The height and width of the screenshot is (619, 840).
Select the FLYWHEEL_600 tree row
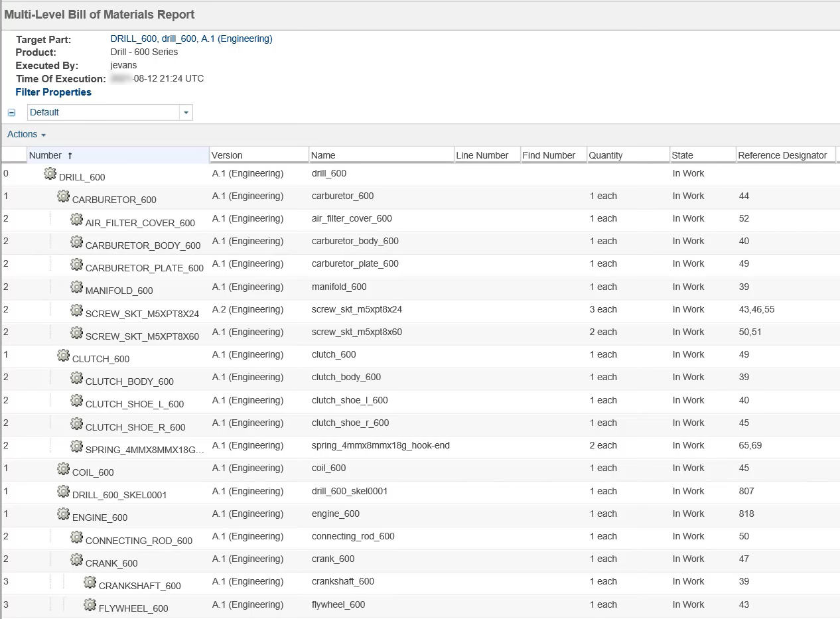pos(420,606)
